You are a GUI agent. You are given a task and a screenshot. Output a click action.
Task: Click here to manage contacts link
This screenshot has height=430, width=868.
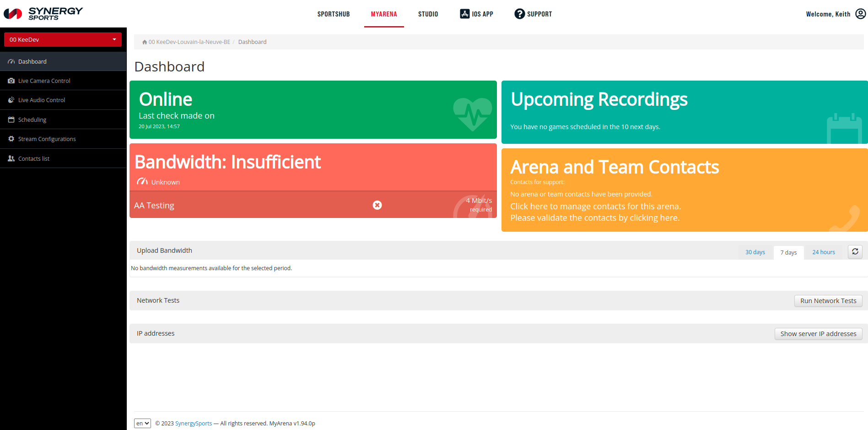pyautogui.click(x=596, y=207)
